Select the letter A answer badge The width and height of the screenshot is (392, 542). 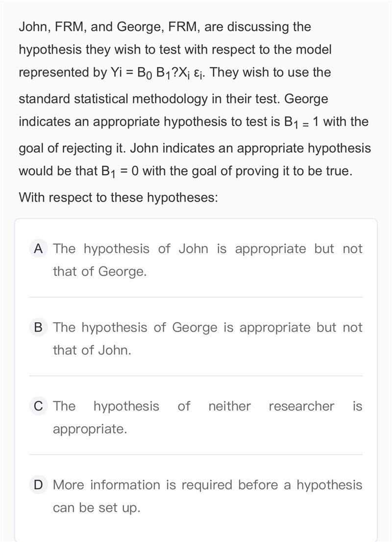coord(38,249)
